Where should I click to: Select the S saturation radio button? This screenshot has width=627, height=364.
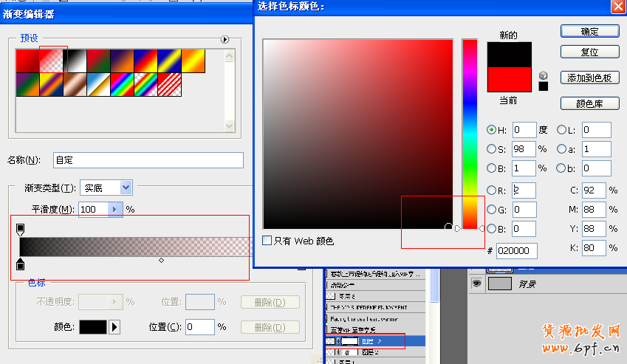492,148
